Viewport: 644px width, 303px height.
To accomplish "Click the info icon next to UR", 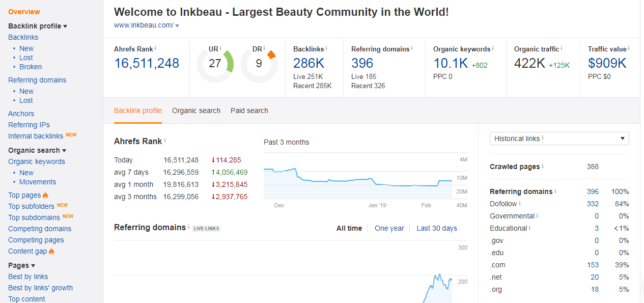I will (220, 48).
